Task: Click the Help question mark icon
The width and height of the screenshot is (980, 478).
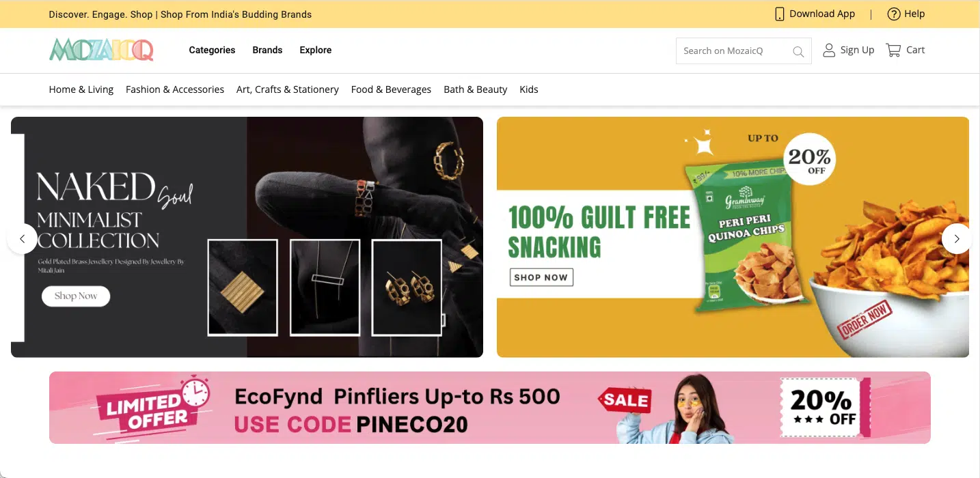Action: (x=893, y=14)
